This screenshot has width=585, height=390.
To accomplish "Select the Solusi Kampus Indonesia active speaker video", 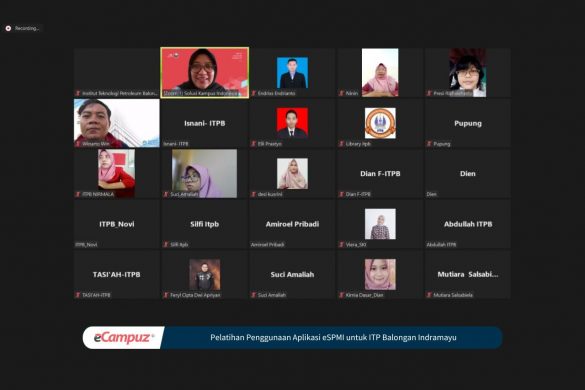I will click(205, 72).
